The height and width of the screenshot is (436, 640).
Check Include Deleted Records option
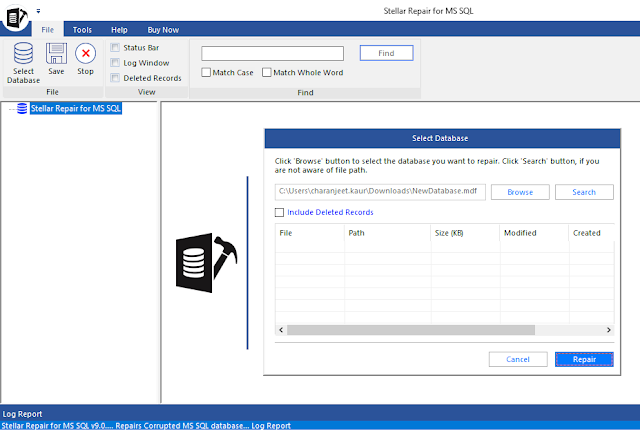tap(280, 212)
